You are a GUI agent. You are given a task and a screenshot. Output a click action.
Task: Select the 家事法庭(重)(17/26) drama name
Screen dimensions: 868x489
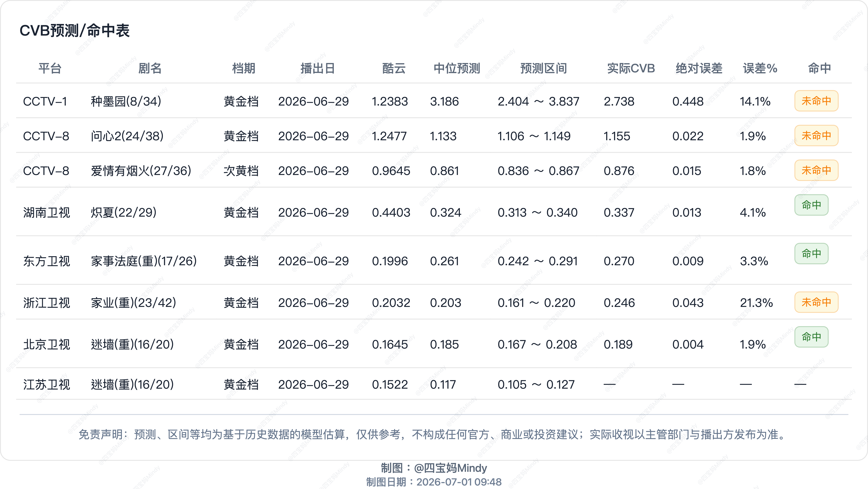tap(144, 261)
